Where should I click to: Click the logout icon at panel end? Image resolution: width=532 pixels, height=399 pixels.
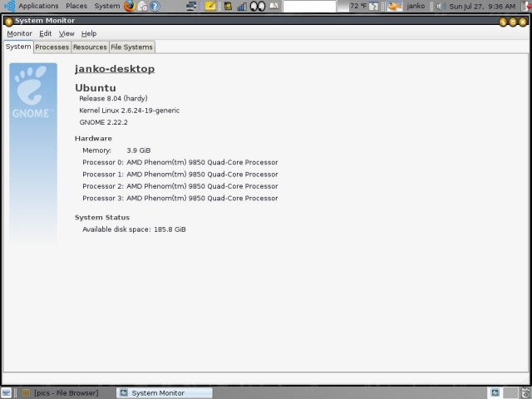527,6
